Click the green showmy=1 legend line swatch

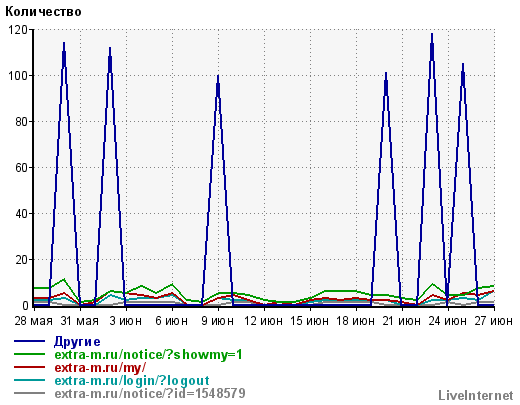(x=29, y=354)
